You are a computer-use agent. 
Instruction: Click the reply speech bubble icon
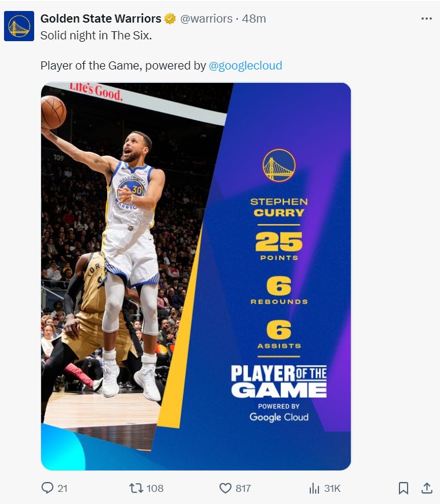coord(47,488)
